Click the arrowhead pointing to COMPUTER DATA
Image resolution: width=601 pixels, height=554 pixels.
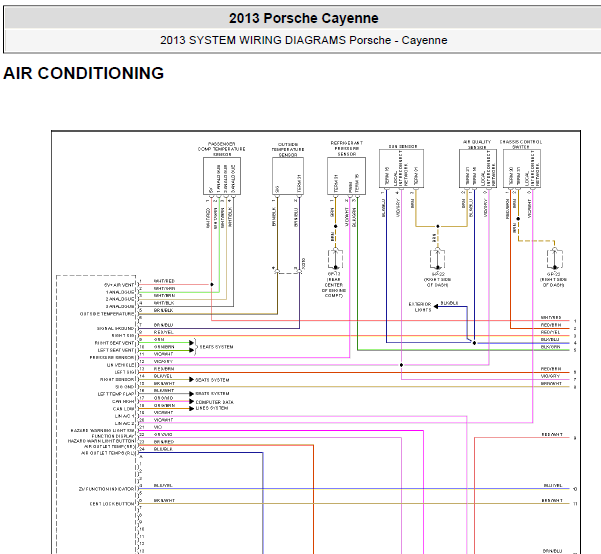192,401
